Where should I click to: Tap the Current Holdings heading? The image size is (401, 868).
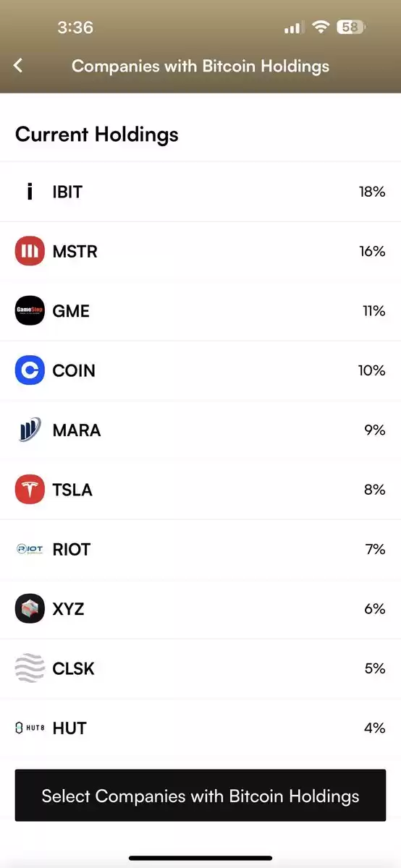(97, 135)
